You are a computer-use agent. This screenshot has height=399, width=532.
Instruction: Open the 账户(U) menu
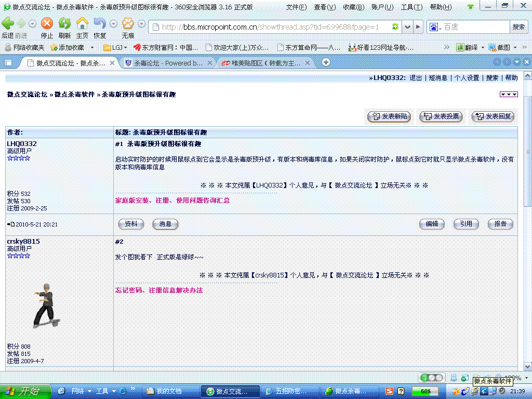pos(382,7)
